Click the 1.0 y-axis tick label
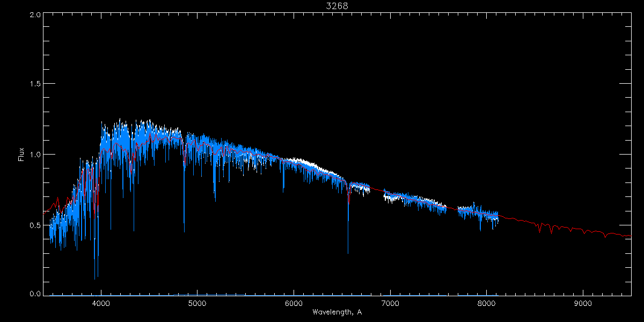 [33, 155]
